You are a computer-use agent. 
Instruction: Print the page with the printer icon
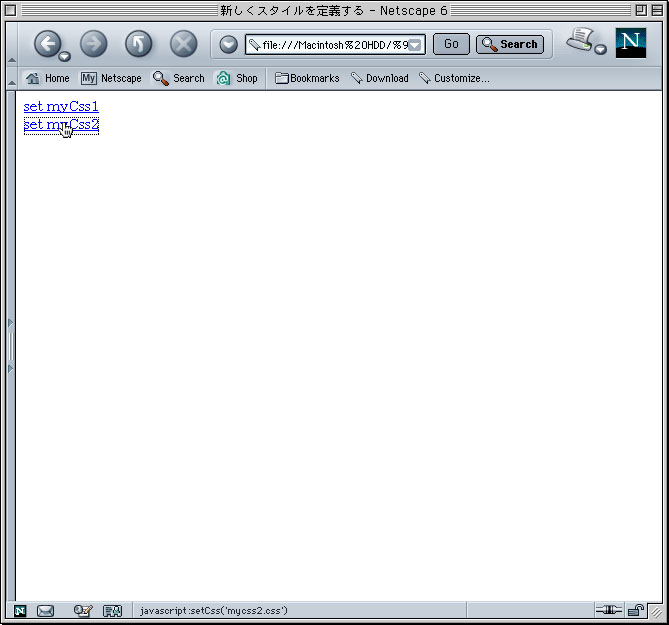click(x=580, y=40)
